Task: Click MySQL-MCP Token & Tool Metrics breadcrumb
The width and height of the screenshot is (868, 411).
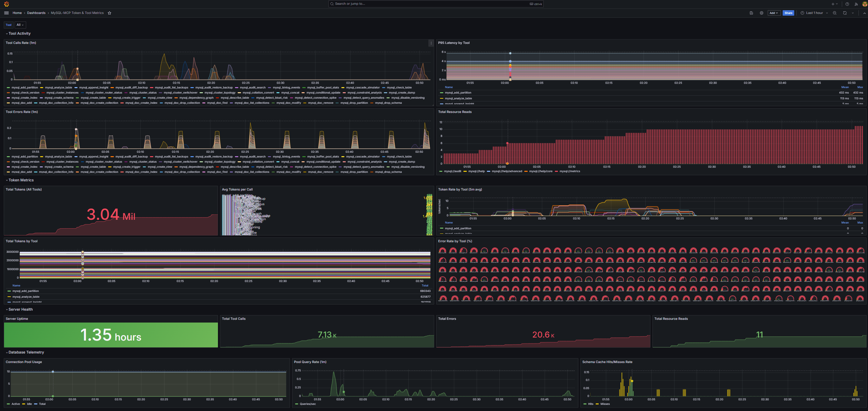Action: click(77, 13)
